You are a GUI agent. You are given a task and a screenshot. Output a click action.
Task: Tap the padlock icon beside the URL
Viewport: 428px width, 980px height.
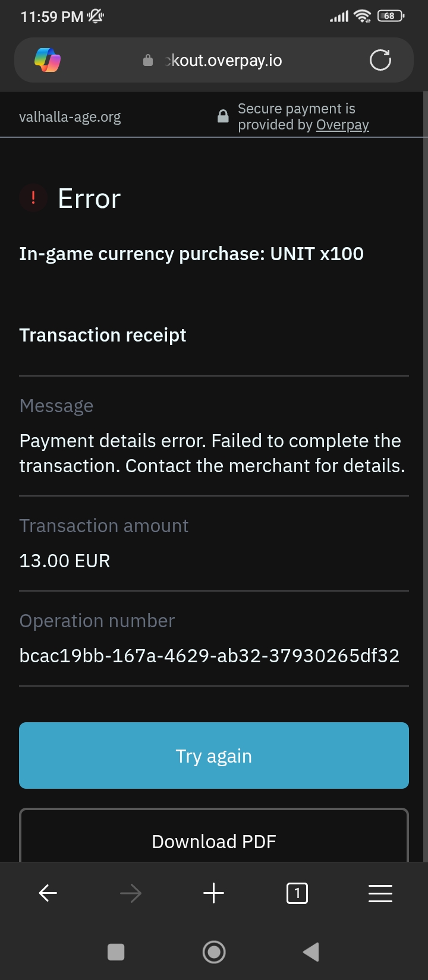click(148, 61)
